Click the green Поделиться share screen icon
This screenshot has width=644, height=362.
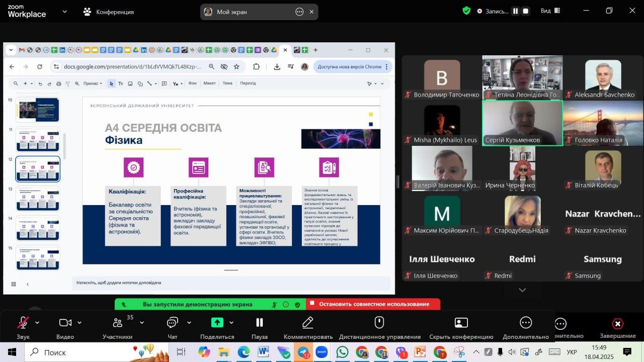point(217,322)
